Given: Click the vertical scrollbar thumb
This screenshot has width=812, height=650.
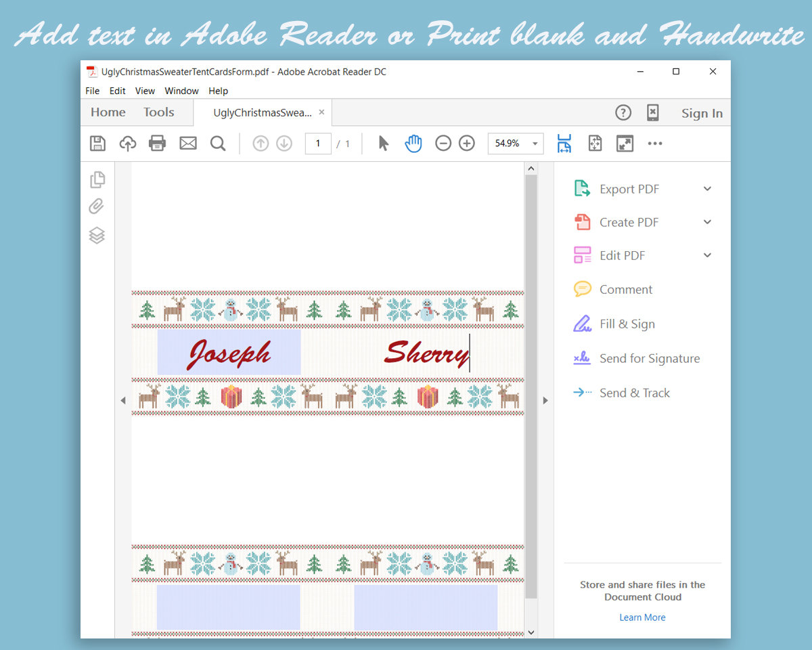Looking at the screenshot, I should 531,387.
